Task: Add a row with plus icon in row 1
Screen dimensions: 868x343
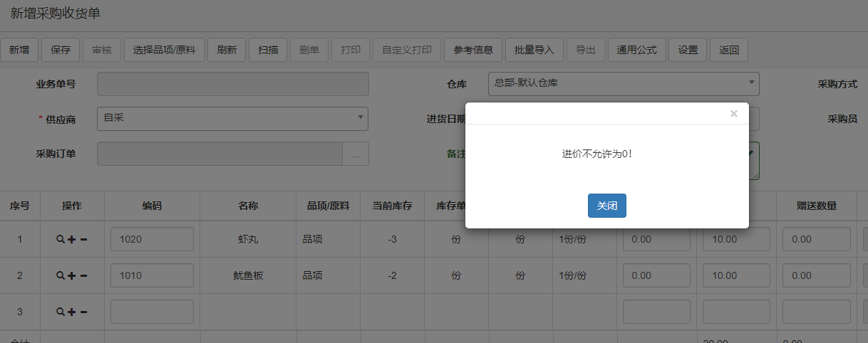Action: tap(72, 240)
